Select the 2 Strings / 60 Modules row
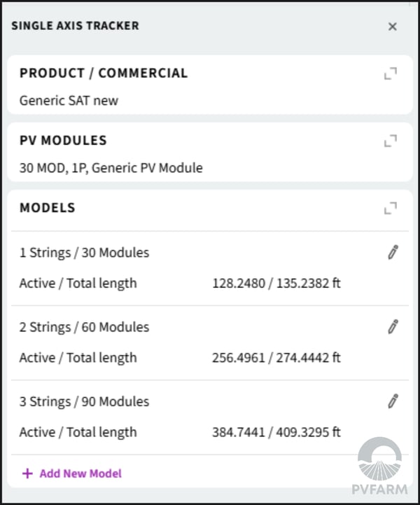420x505 pixels. click(x=210, y=343)
